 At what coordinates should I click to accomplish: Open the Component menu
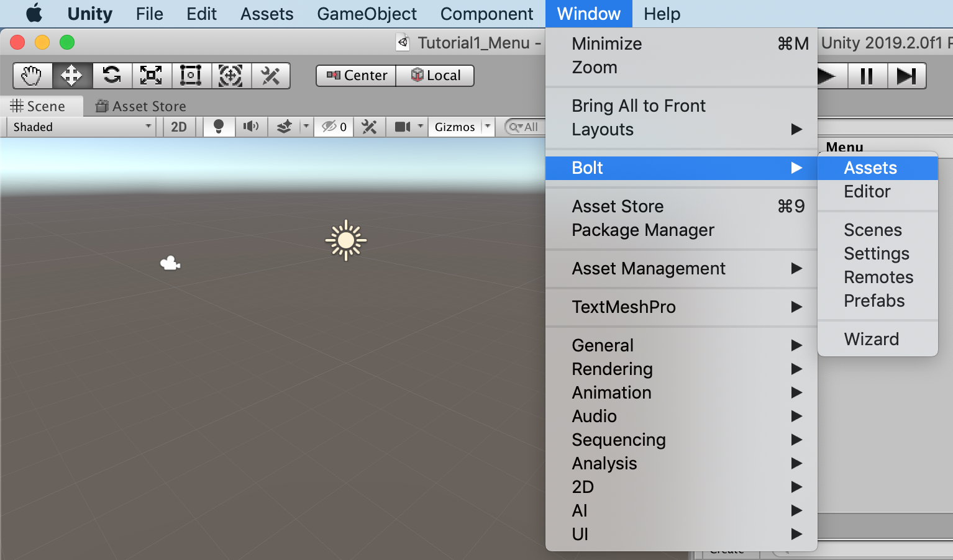[487, 14]
